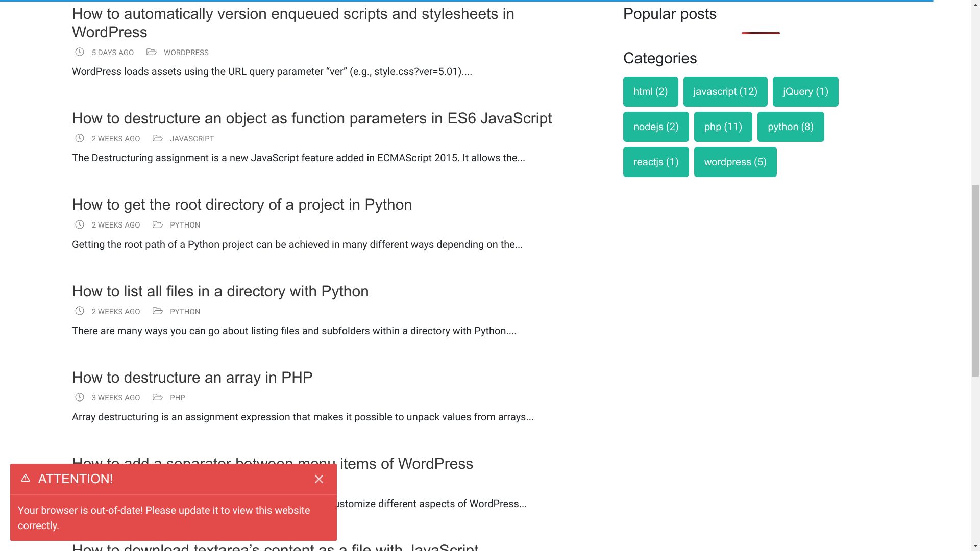Click the clock icon next to 5 DAYS AGO
Viewport: 980px width, 551px height.
(79, 52)
